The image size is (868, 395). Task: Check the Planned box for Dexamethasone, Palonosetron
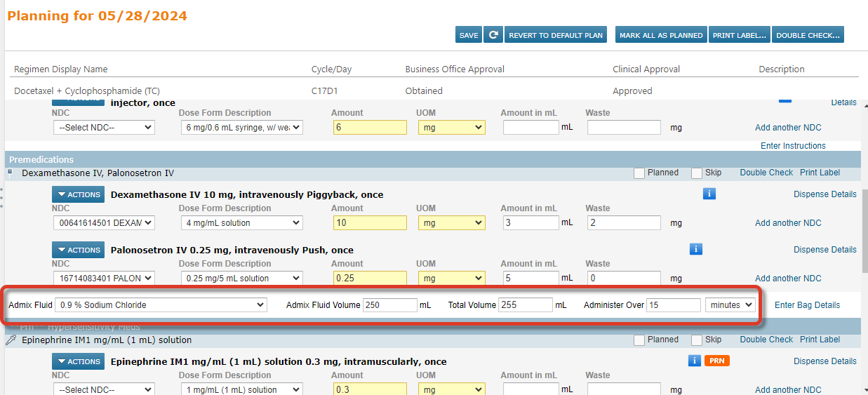(639, 173)
